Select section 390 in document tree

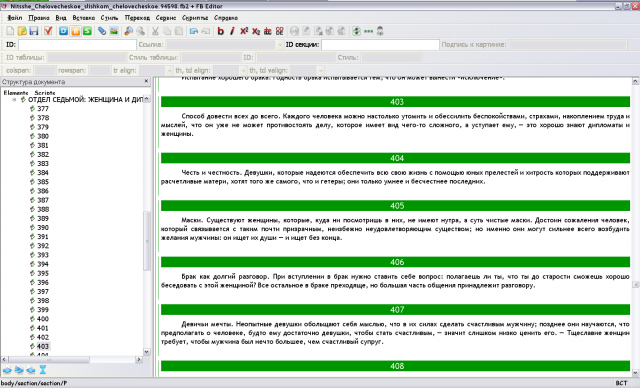tap(43, 228)
